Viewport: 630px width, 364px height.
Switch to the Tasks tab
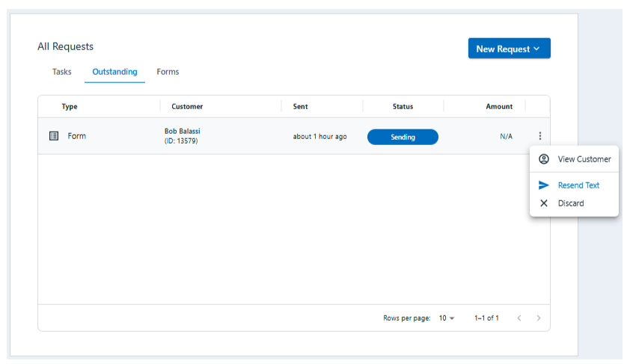[62, 72]
